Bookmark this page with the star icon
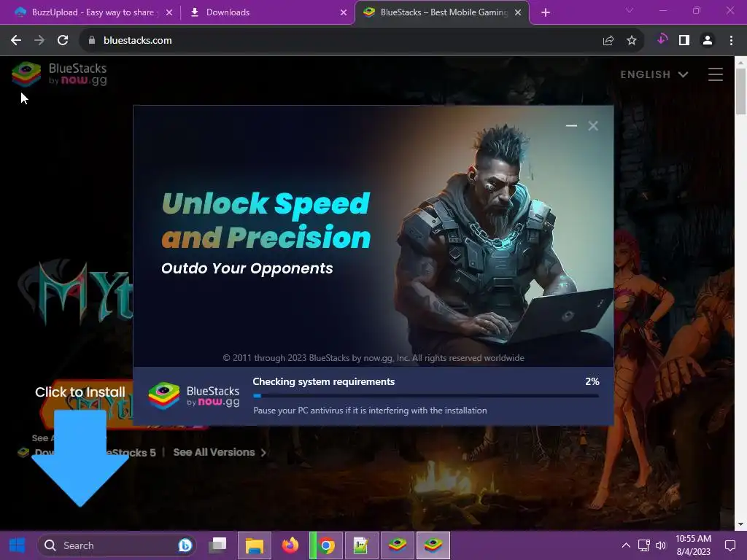The image size is (747, 560). tap(632, 41)
